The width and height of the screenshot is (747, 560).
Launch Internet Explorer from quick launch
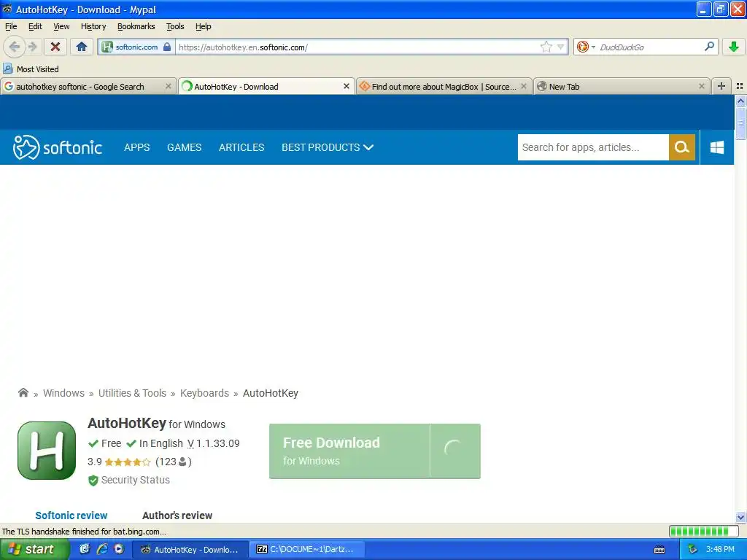[x=102, y=549]
